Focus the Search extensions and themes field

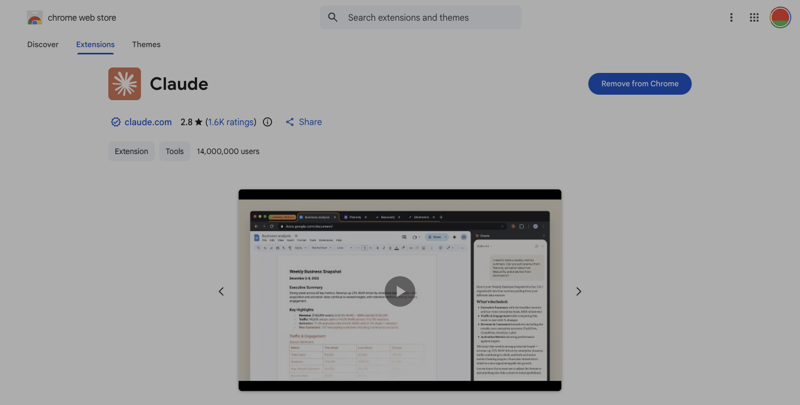tap(420, 17)
